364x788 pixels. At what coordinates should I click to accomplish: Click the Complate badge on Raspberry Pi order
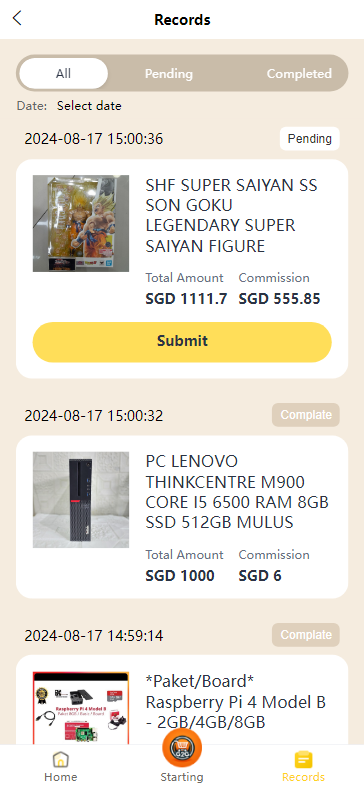[x=306, y=635]
